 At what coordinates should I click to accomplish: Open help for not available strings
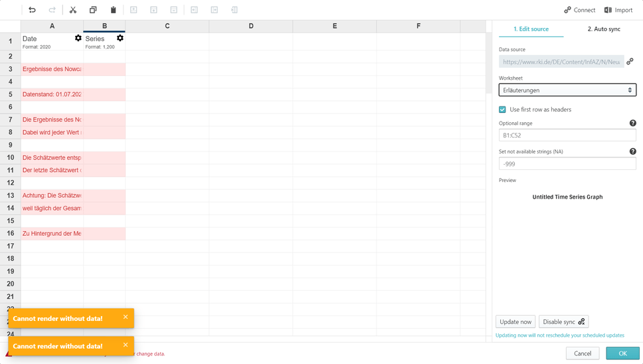tap(632, 151)
